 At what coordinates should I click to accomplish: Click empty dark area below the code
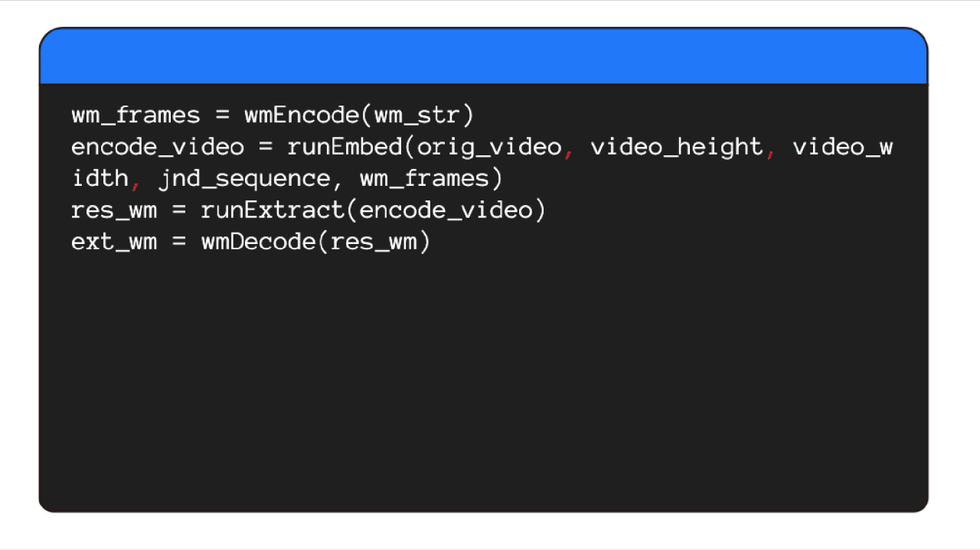(483, 382)
